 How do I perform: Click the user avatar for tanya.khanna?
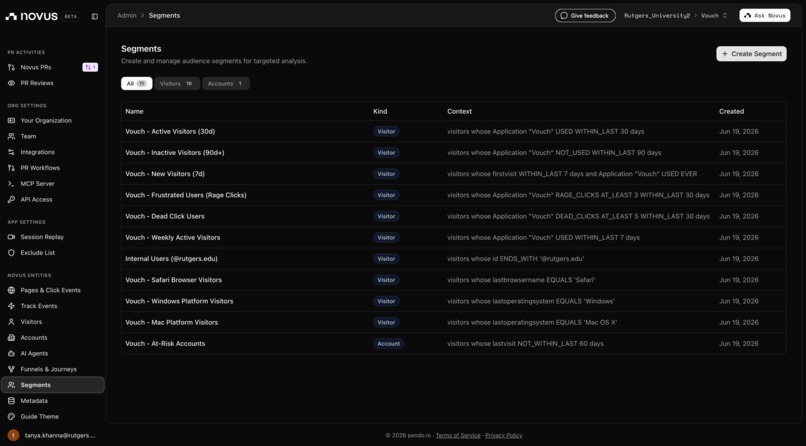[x=13, y=435]
